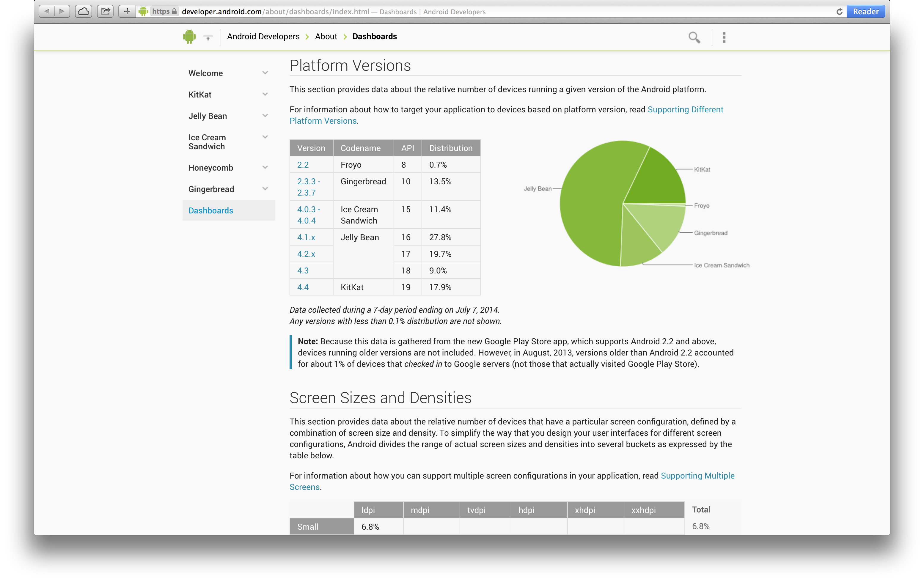
Task: Select Honeycomb in the sidebar
Action: tap(211, 168)
